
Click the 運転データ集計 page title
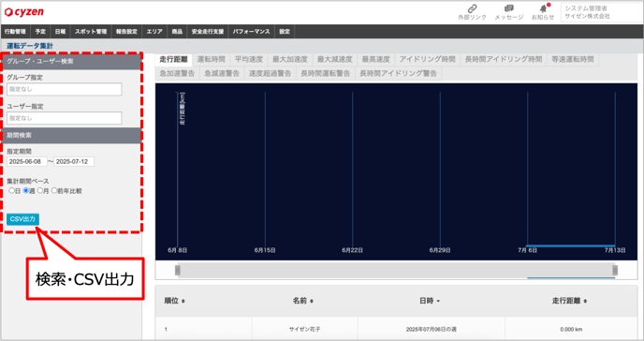point(30,46)
